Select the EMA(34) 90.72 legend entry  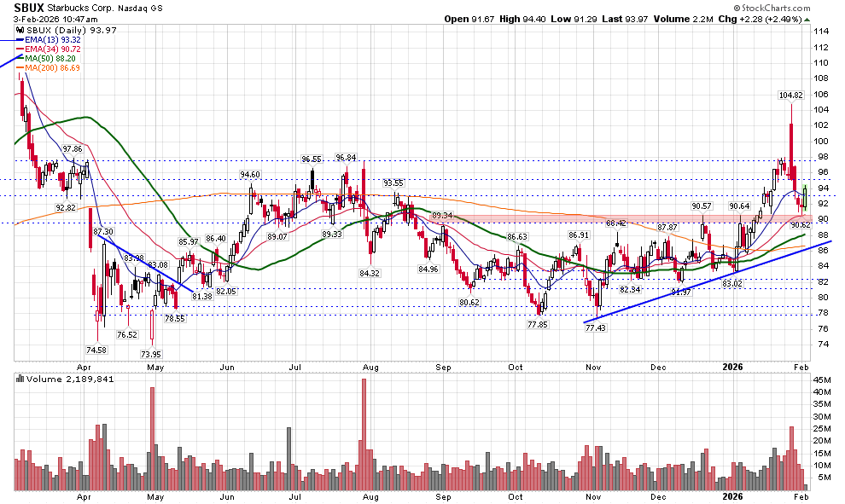coord(53,50)
